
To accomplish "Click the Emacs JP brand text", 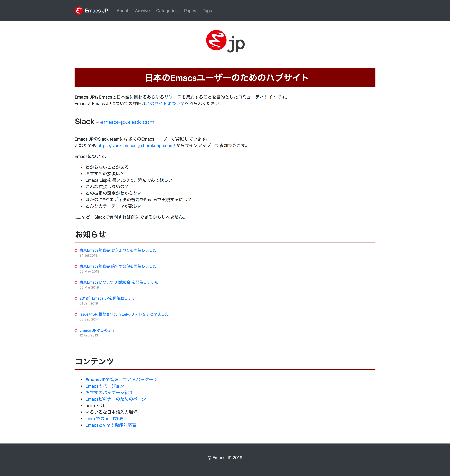I will tap(96, 11).
